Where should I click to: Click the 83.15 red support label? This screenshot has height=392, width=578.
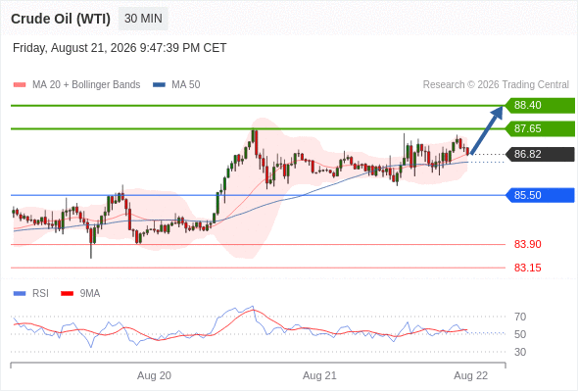coord(527,268)
